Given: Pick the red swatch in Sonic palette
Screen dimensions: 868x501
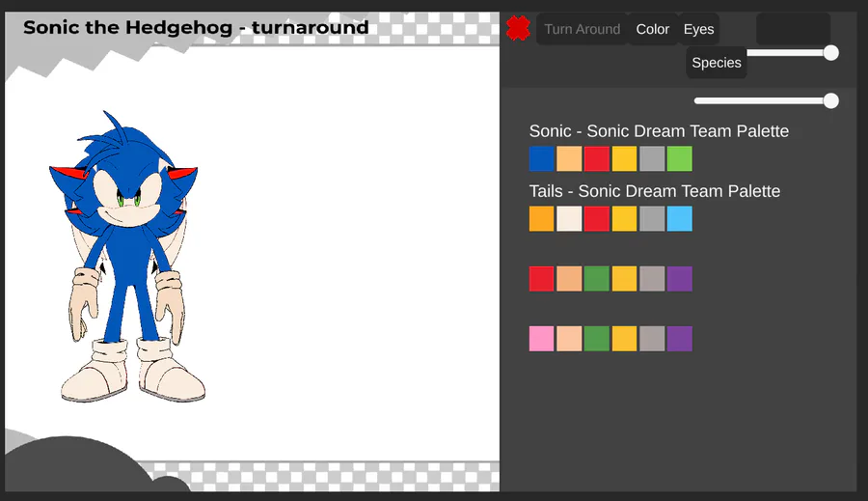Looking at the screenshot, I should tap(597, 158).
